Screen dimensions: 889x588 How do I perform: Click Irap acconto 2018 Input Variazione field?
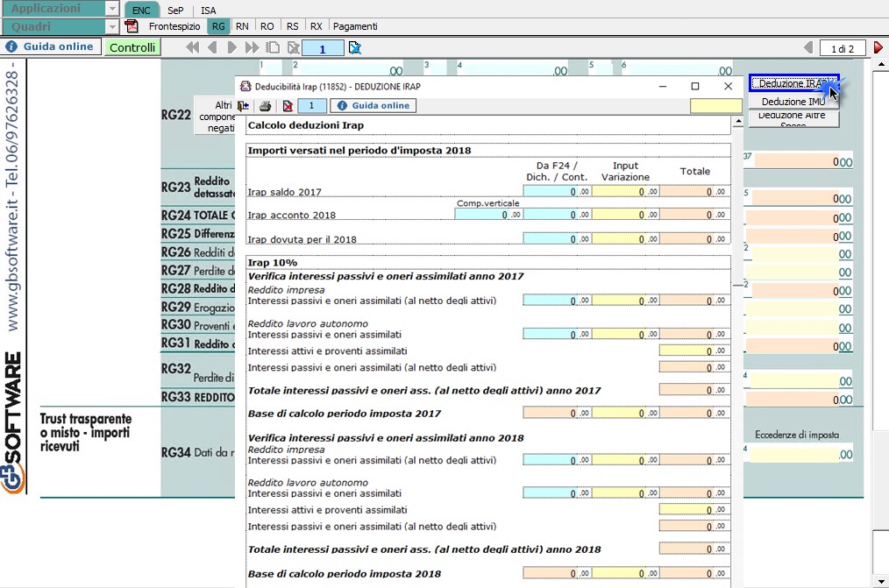(625, 214)
